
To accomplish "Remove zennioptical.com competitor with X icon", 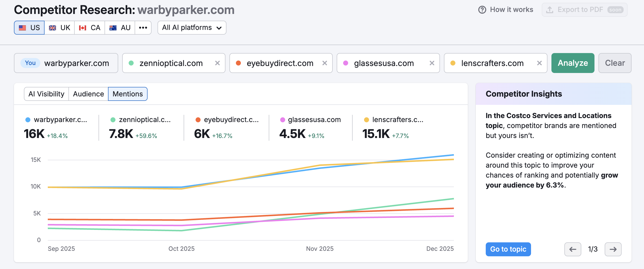I will [x=217, y=63].
